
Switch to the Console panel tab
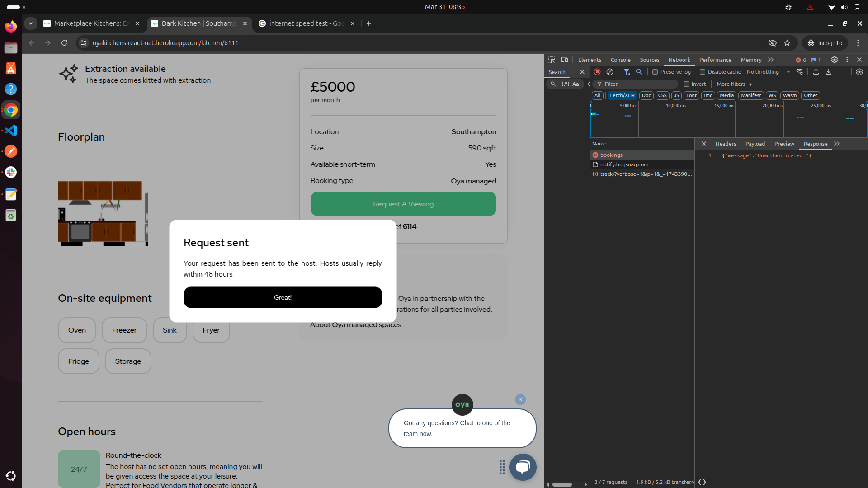620,60
